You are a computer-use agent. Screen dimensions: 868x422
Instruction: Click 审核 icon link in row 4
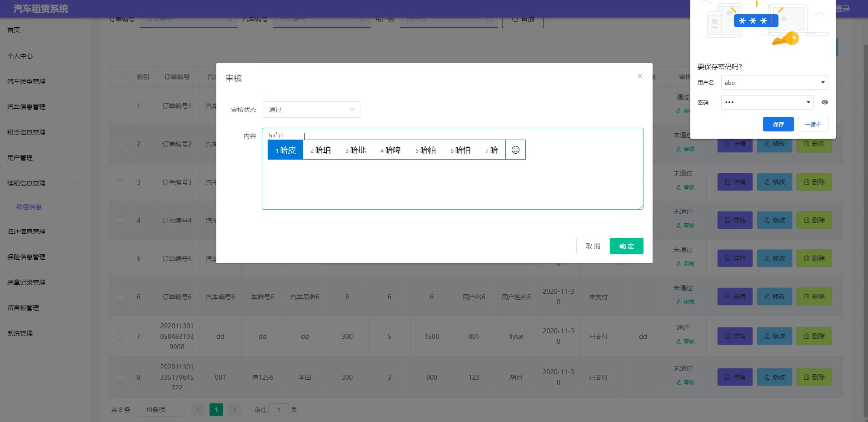click(685, 226)
